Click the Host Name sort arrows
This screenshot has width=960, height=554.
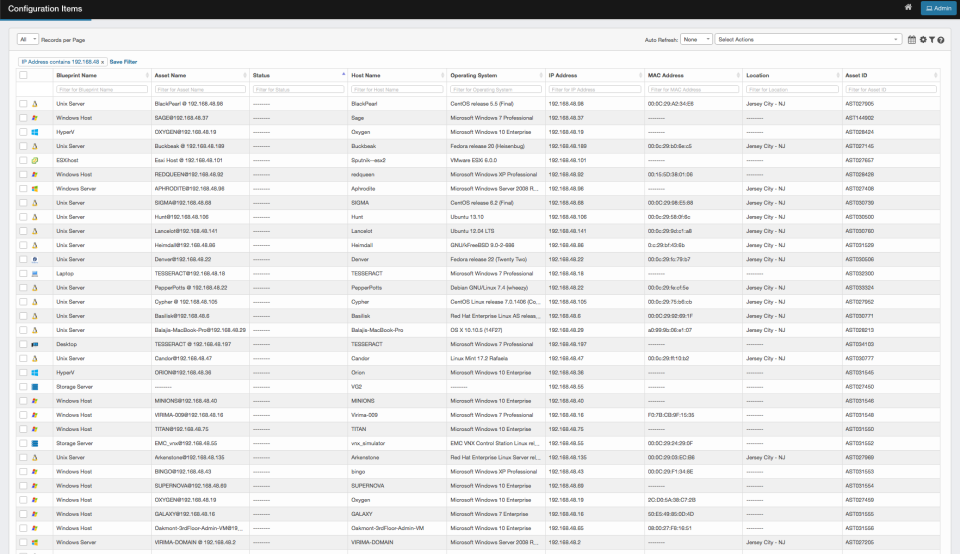pos(443,75)
